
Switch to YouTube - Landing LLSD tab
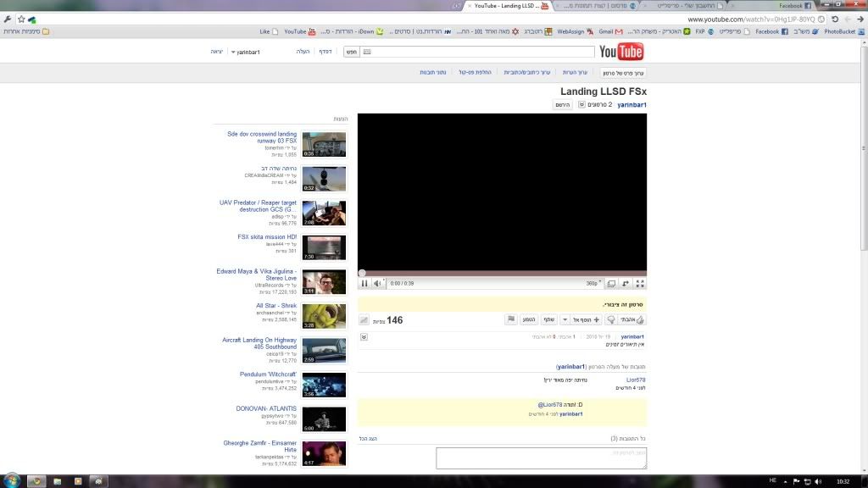click(507, 6)
